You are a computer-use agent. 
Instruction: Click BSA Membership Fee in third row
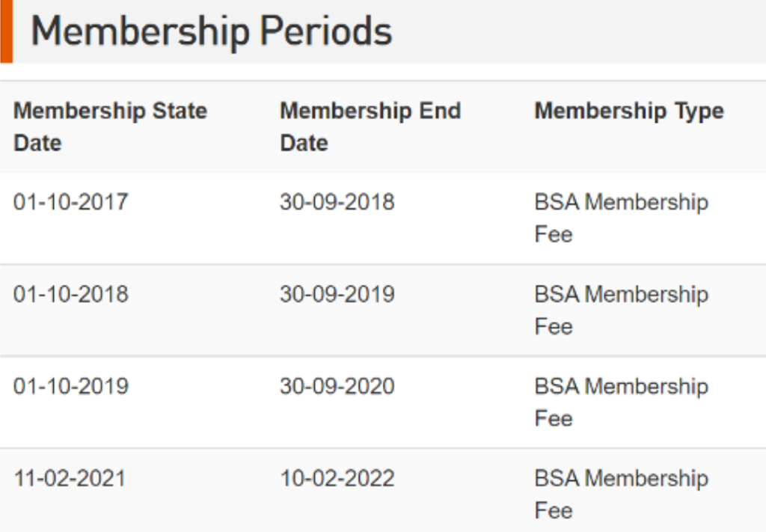pyautogui.click(x=621, y=402)
